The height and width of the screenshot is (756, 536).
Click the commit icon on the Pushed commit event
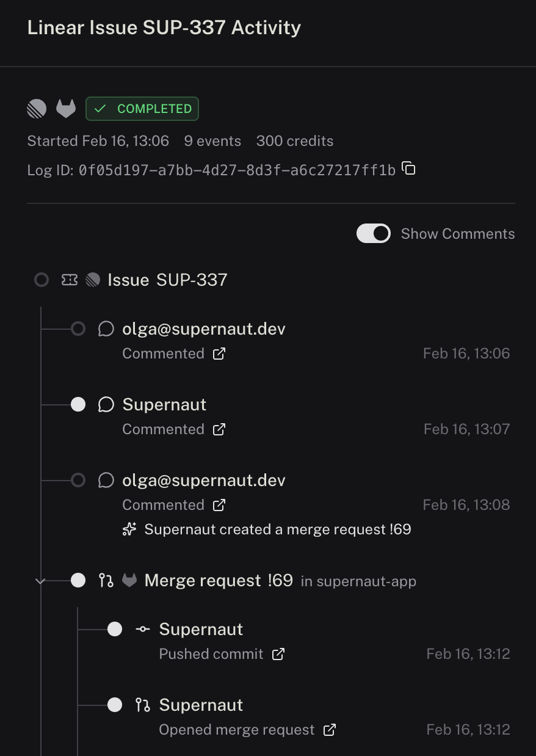(142, 628)
